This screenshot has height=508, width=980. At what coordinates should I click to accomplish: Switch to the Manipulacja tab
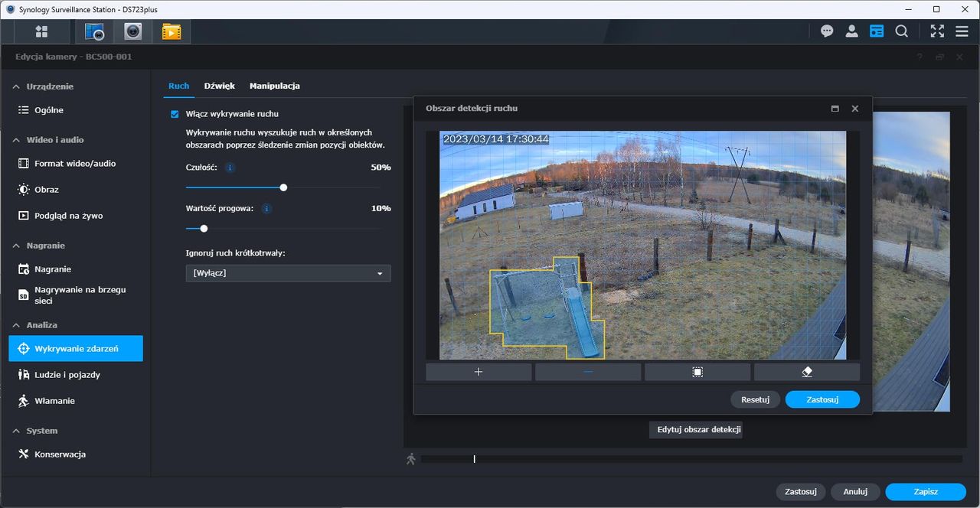[x=274, y=86]
